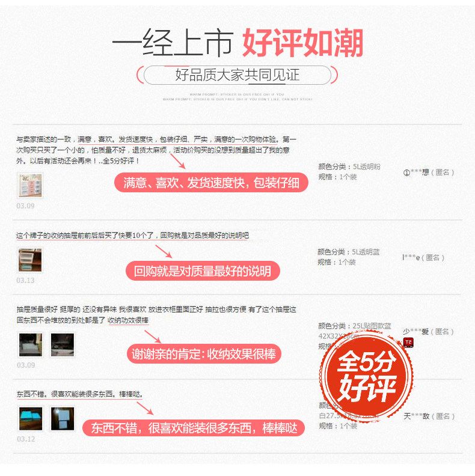Click the 好评如潮 red headline text
The width and height of the screenshot is (475, 476).
303,43
